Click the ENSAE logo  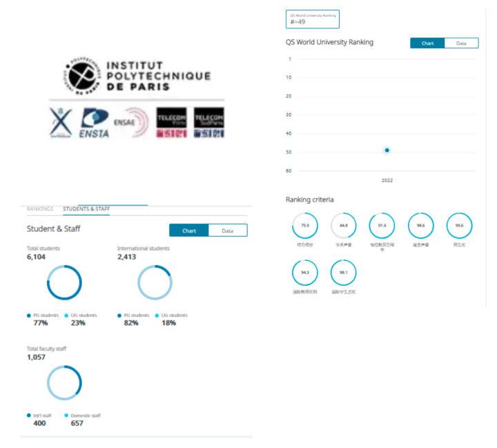coord(131,122)
